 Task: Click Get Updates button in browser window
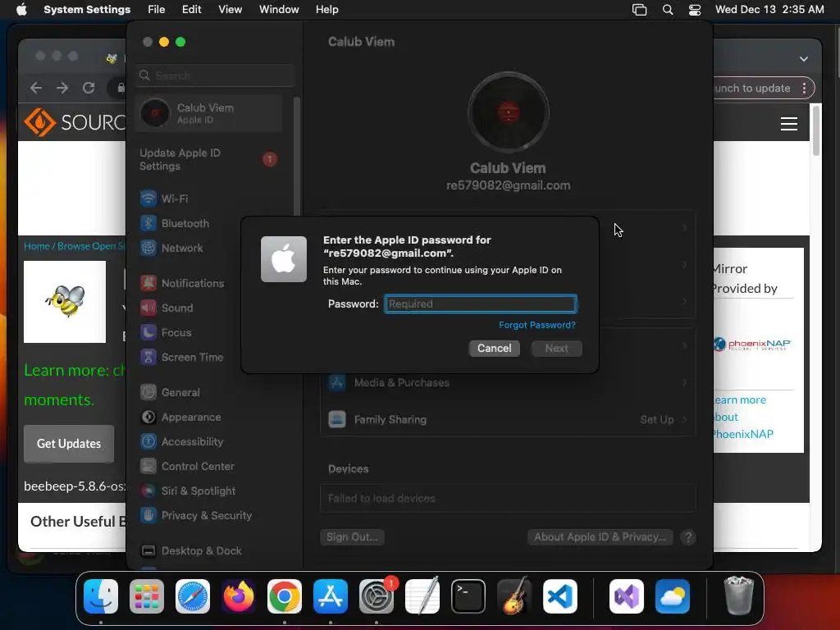(69, 444)
